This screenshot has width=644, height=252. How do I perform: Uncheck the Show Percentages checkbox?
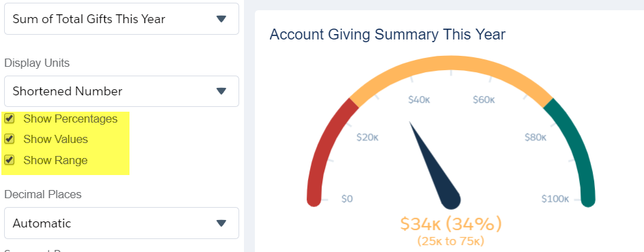click(x=9, y=119)
